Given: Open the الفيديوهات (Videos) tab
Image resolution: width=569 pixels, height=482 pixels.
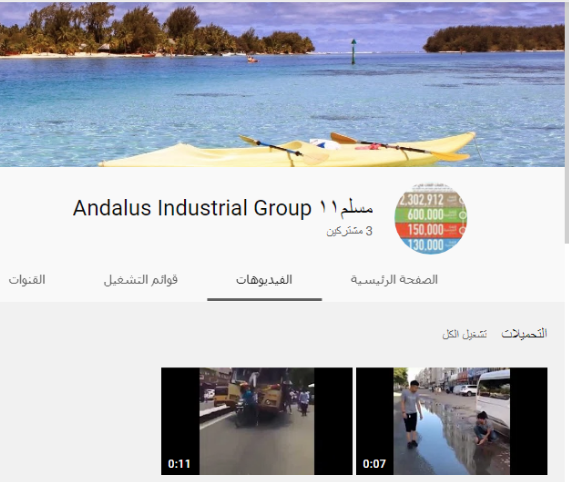Looking at the screenshot, I should point(264,280).
